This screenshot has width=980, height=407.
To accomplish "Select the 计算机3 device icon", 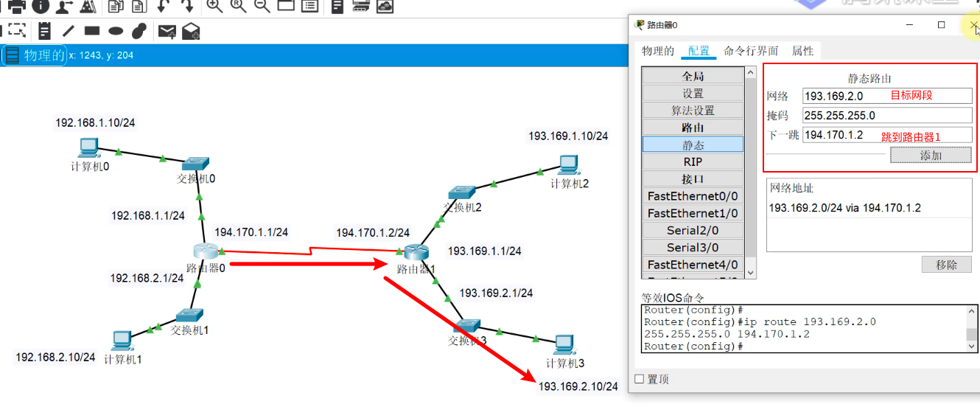I will (x=564, y=344).
